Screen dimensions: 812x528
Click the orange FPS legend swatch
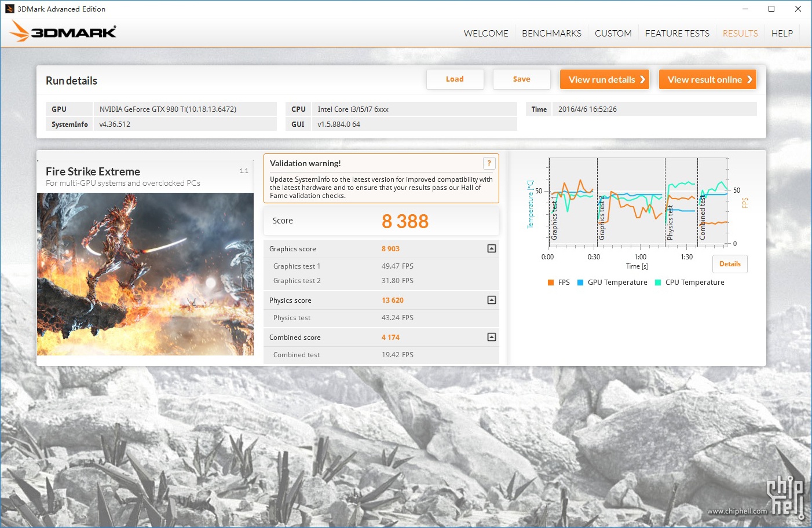tap(551, 283)
